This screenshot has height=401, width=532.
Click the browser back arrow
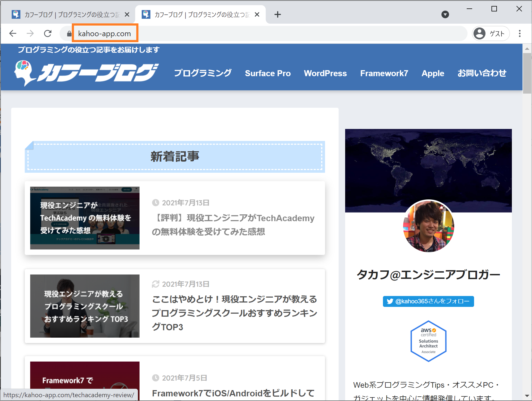[13, 33]
